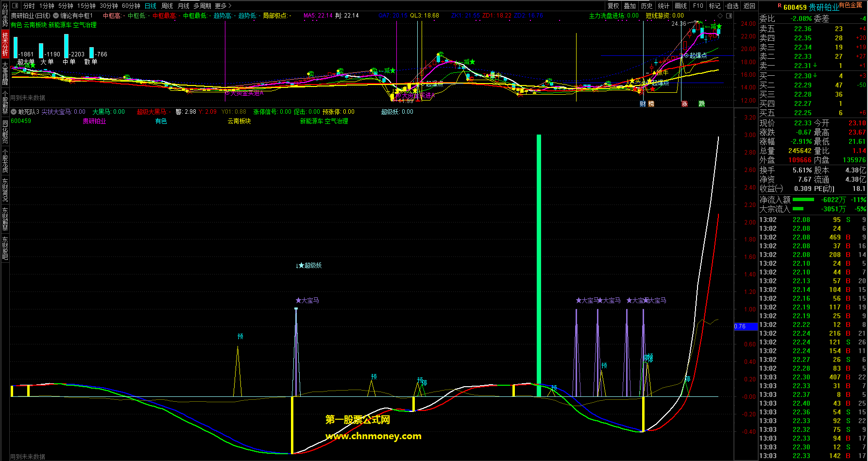This screenshot has width=868, height=461.
Task: Open the 个股龙虎 sidebar tab
Action: click(x=5, y=161)
